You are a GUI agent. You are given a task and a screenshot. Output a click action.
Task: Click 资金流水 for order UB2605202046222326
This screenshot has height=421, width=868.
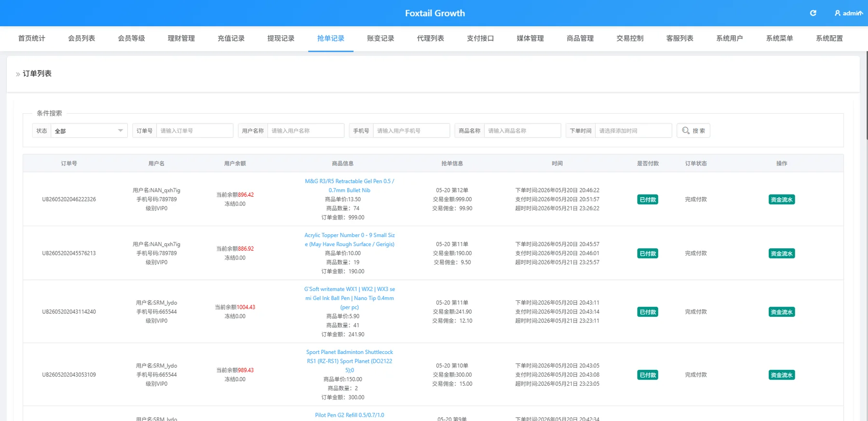[x=782, y=200]
